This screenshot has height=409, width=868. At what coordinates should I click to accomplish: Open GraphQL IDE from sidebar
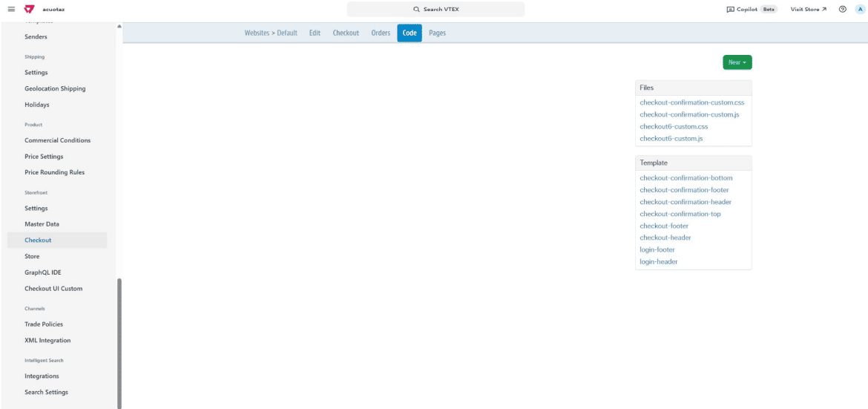coord(43,272)
